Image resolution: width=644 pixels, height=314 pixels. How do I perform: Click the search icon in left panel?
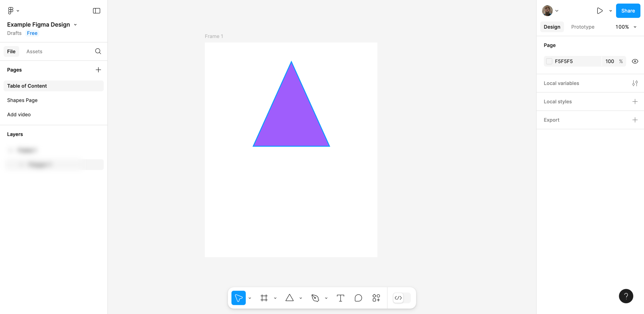[x=98, y=51]
